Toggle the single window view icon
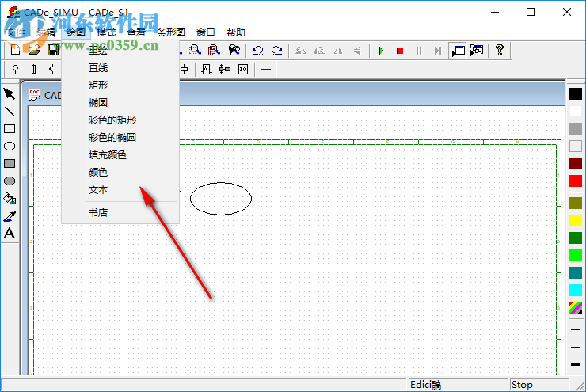The image size is (586, 392). (459, 51)
